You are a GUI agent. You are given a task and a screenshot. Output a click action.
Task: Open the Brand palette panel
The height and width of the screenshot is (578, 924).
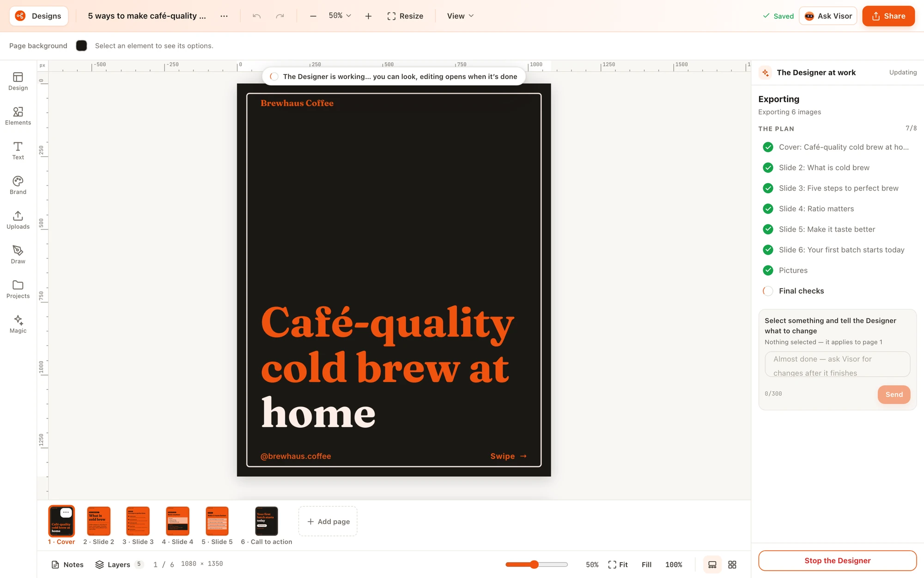[18, 185]
